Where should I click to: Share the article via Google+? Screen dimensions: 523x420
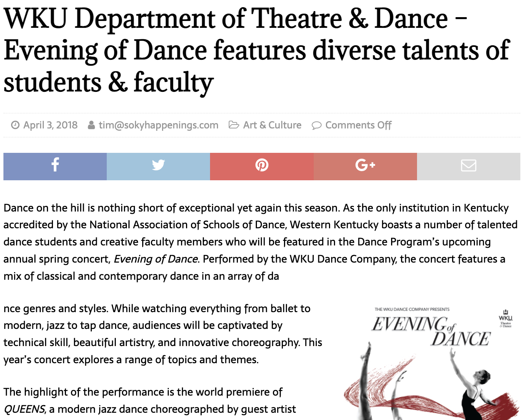365,166
